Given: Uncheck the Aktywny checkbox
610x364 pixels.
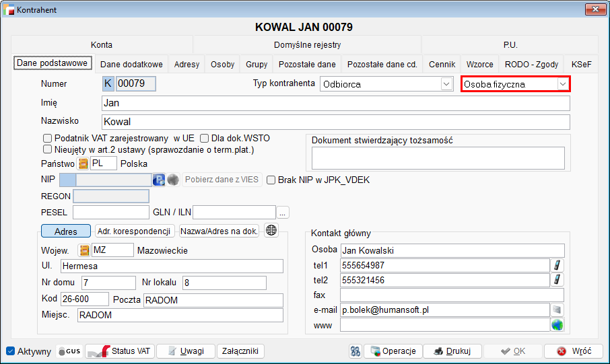Looking at the screenshot, I should (x=10, y=351).
